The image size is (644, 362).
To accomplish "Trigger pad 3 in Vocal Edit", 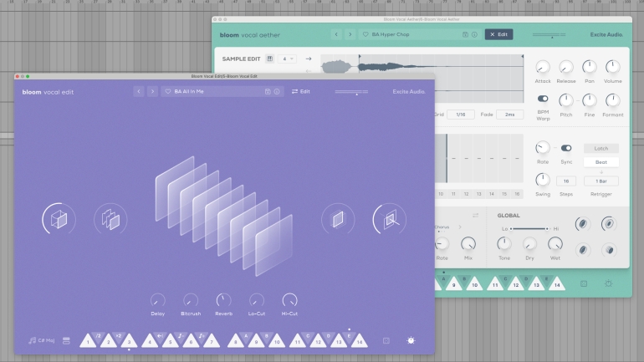I will 129,340.
